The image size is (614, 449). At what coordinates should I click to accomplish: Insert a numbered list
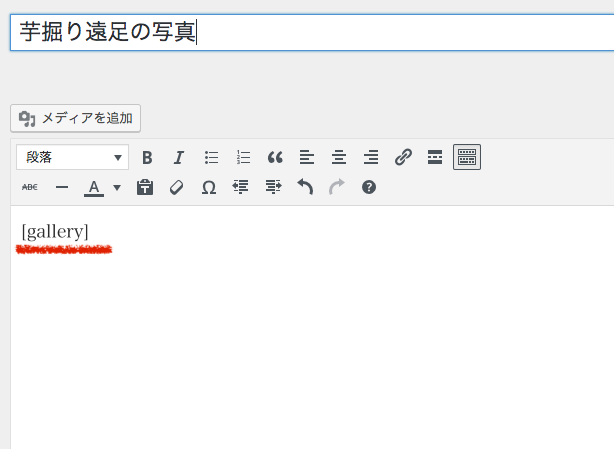click(243, 157)
